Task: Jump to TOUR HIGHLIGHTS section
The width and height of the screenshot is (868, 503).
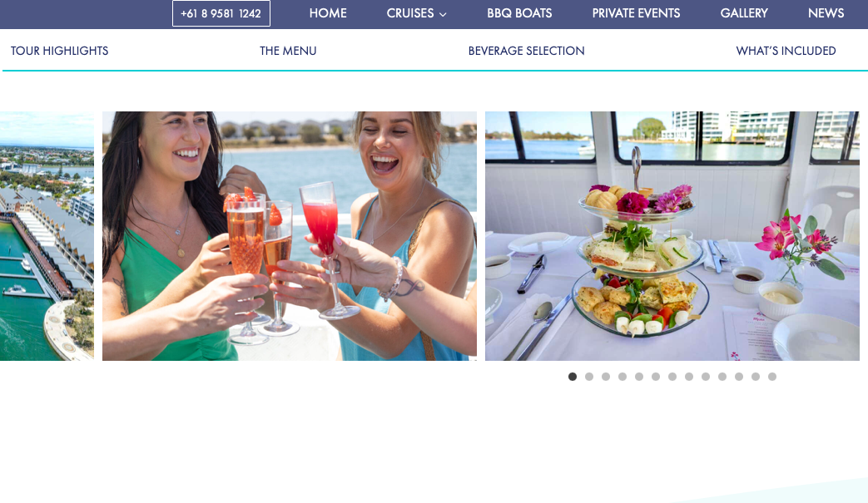Action: [x=59, y=51]
